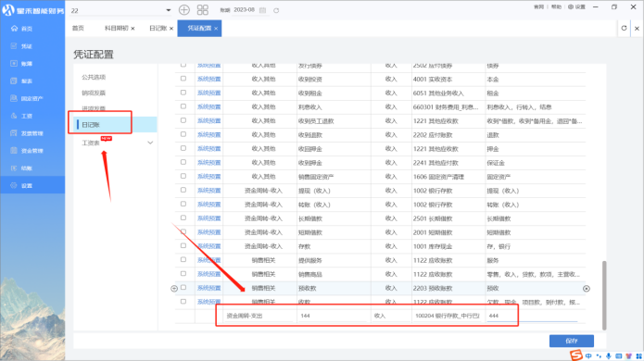Viewport: 644px width, 361px height.
Task: Click the refresh icon next to the period calendar
Action: coord(276,10)
